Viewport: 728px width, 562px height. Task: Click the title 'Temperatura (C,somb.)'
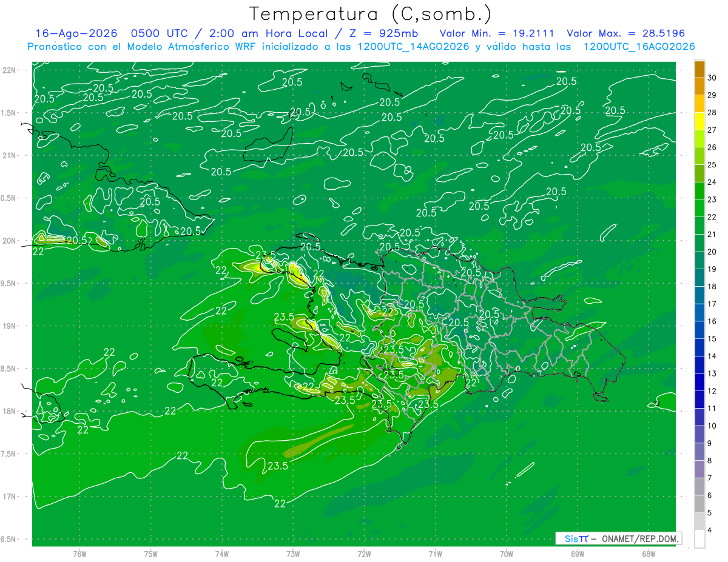pyautogui.click(x=371, y=14)
